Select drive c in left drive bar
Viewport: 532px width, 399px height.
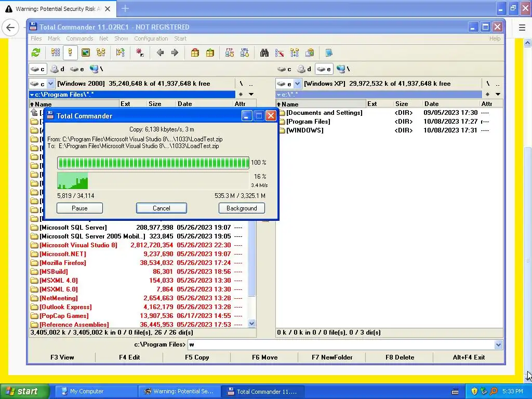point(37,69)
